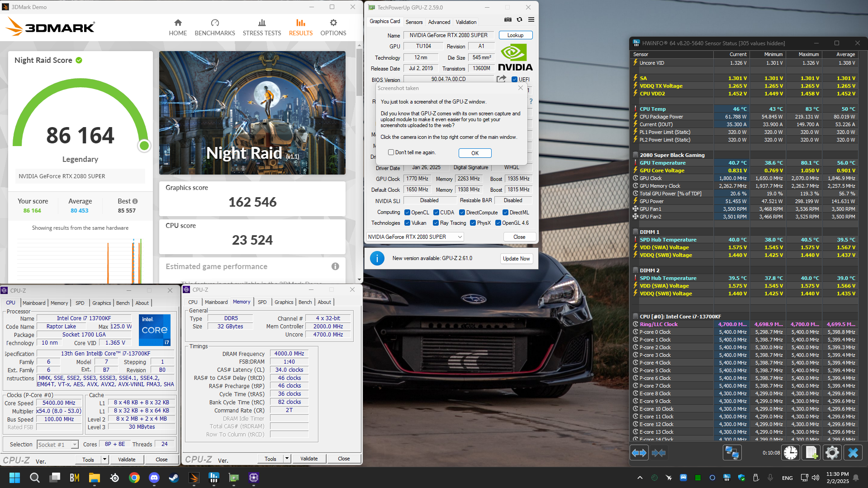Viewport: 868px width, 488px height.
Task: Open Discord from the taskbar
Action: pyautogui.click(x=154, y=478)
